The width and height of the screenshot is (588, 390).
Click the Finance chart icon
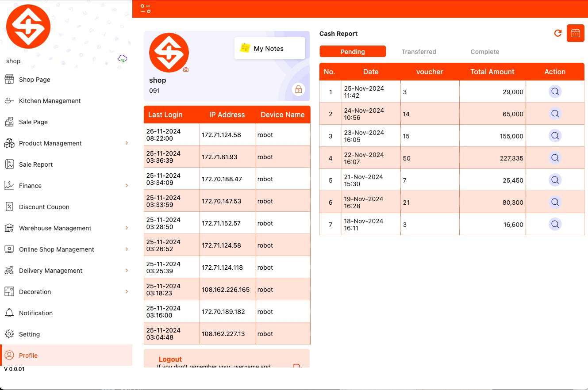point(9,186)
